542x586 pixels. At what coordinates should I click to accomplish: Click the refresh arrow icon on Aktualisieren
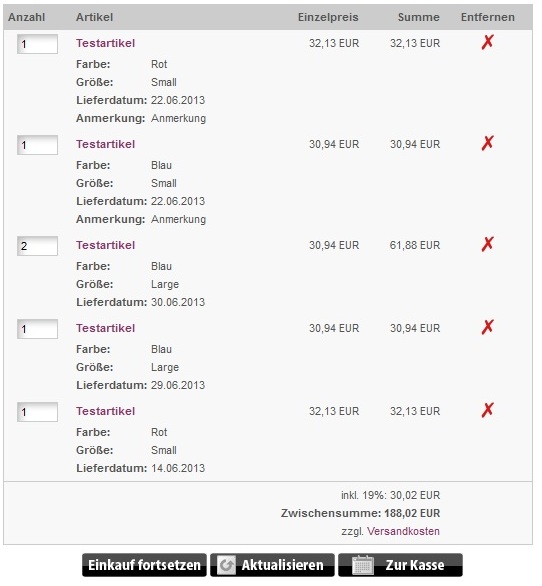226,565
